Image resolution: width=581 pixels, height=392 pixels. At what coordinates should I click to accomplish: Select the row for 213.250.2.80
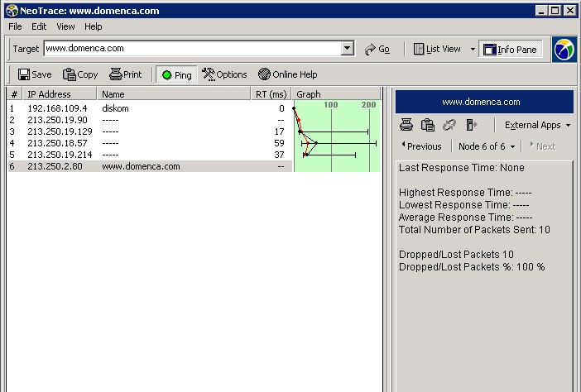150,166
